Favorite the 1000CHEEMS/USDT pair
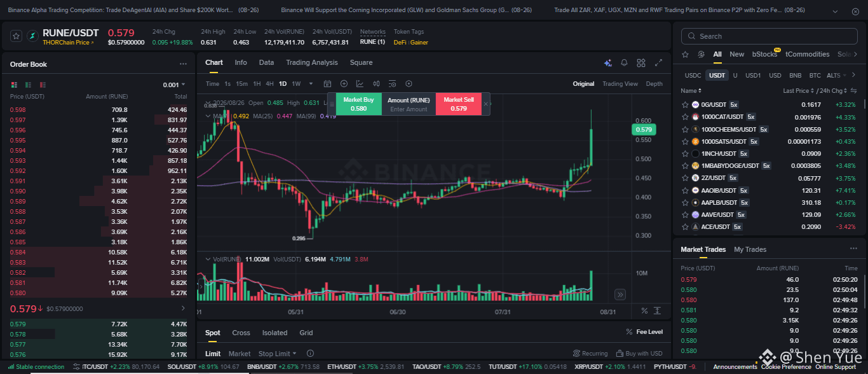This screenshot has height=374, width=868. pyautogui.click(x=685, y=129)
